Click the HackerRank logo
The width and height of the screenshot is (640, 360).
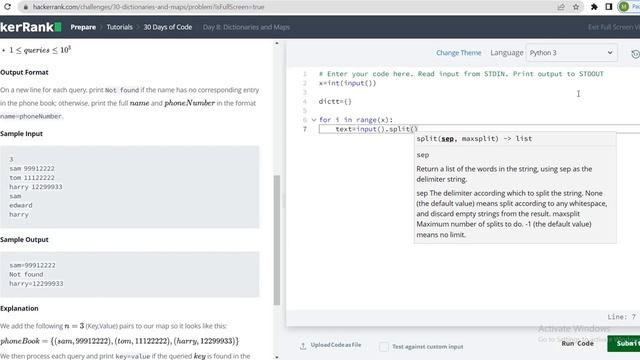(x=31, y=27)
